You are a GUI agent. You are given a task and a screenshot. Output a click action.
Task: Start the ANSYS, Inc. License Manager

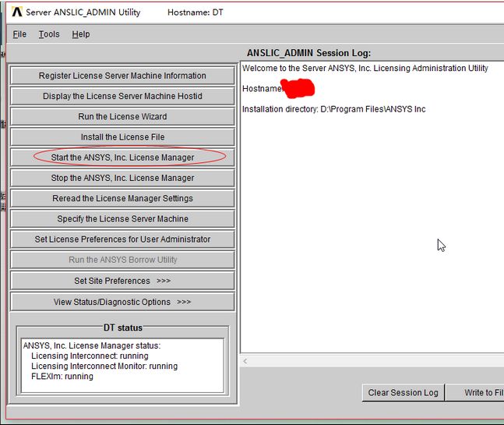pos(122,158)
